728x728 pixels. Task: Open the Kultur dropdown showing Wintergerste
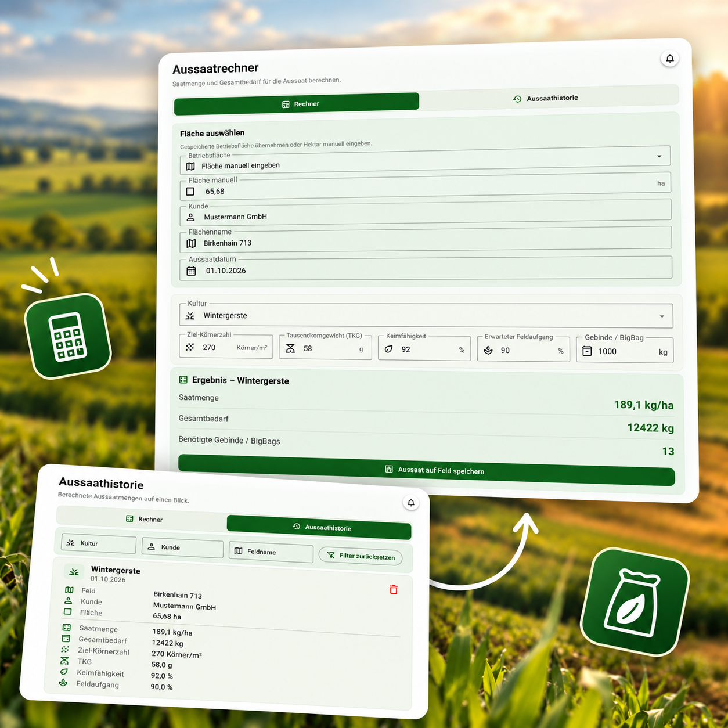[x=426, y=316]
